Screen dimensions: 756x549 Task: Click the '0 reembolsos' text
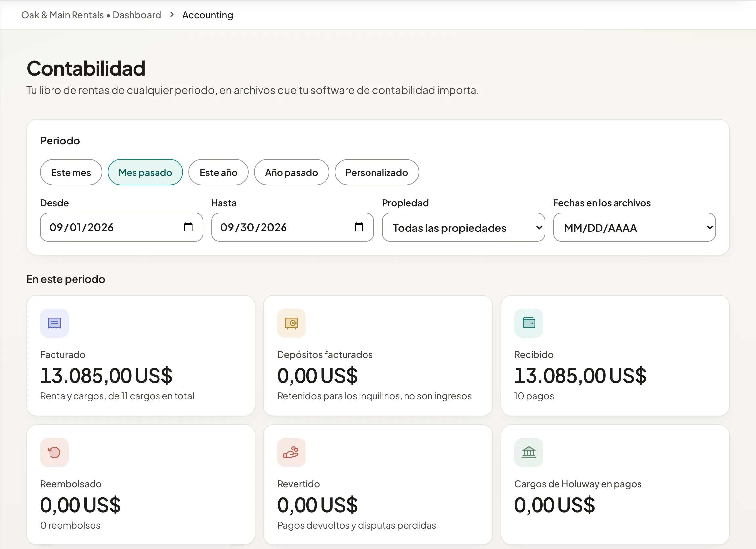pos(70,525)
